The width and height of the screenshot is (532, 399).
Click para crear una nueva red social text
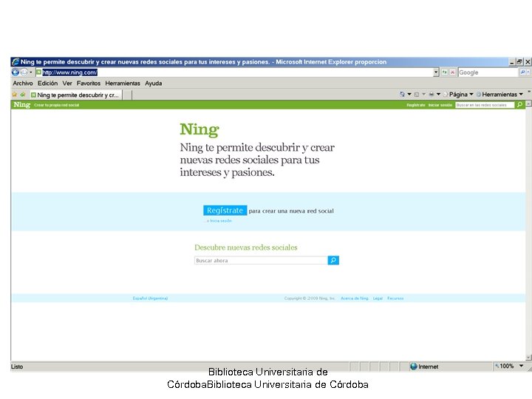pyautogui.click(x=291, y=211)
